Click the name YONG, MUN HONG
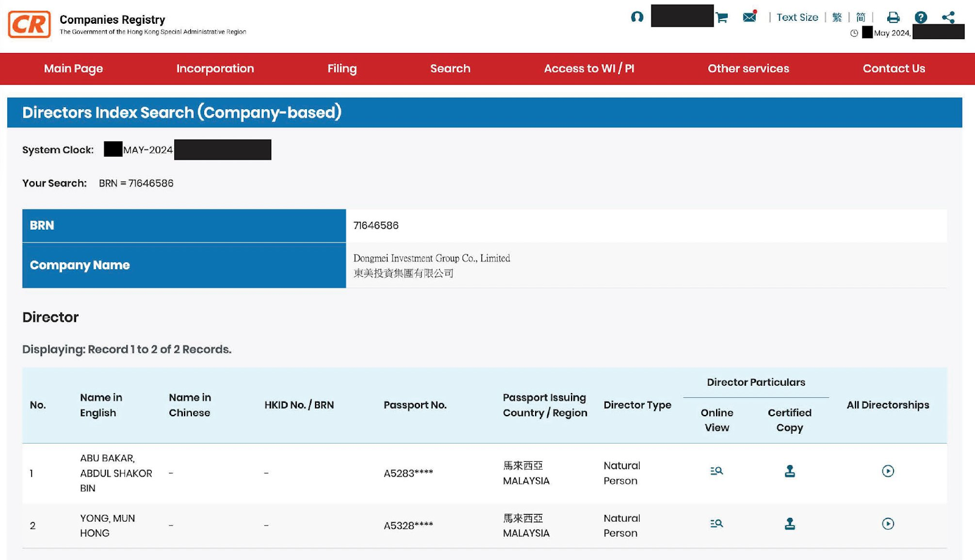 pos(107,525)
